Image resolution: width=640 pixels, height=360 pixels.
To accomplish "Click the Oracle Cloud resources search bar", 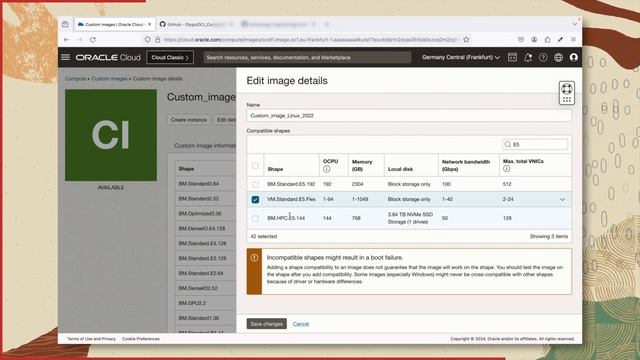I will [x=307, y=58].
